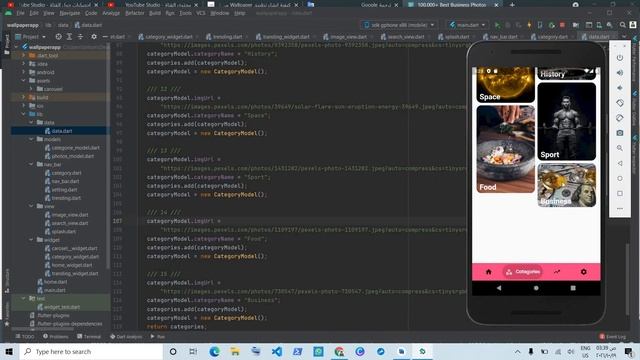
Task: Click emulator volume up icon
Action: (x=620, y=73)
